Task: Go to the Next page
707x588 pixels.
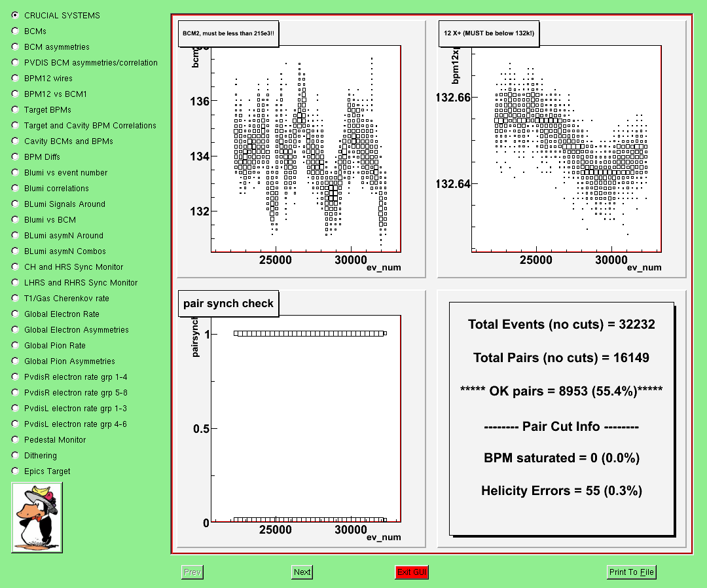Action: [302, 572]
